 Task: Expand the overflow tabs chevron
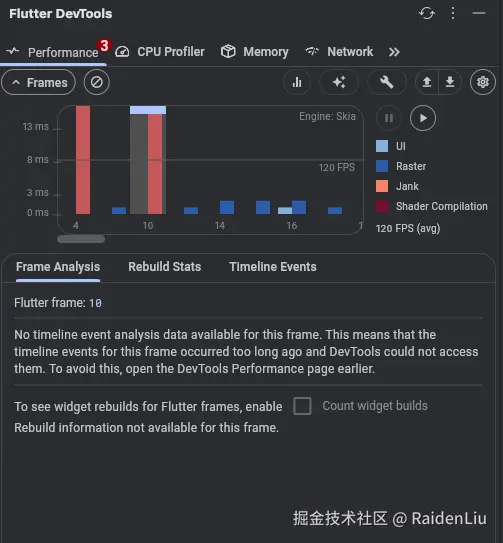pos(394,52)
